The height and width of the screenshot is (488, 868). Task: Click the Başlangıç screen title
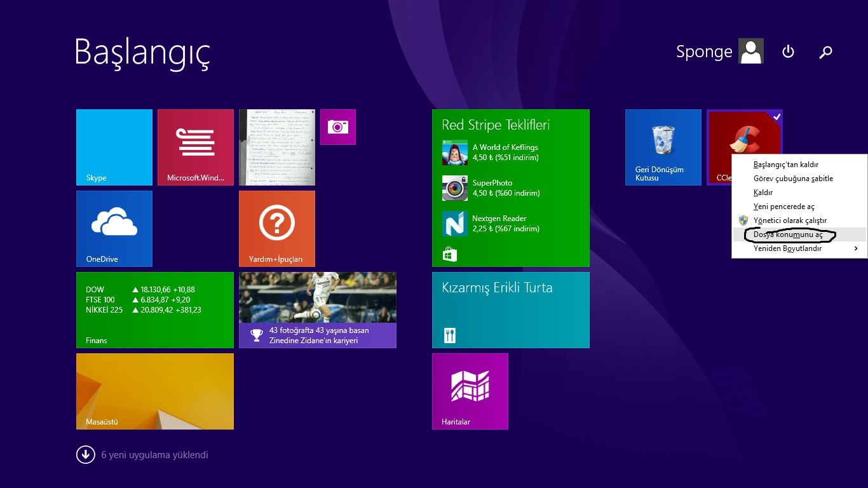(x=142, y=53)
